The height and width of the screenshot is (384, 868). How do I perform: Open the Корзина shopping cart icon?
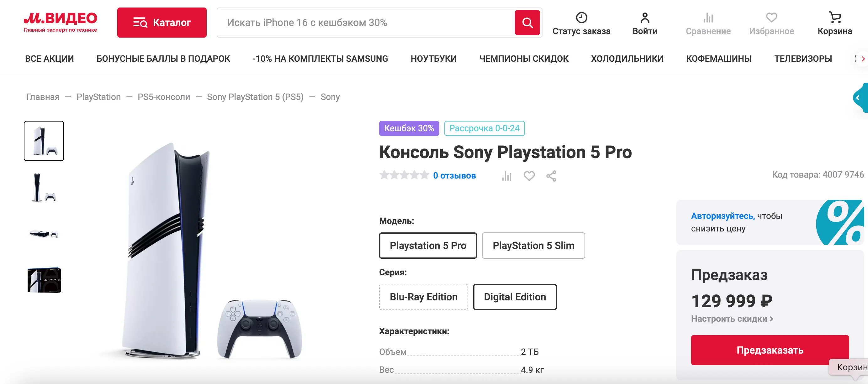coord(835,18)
